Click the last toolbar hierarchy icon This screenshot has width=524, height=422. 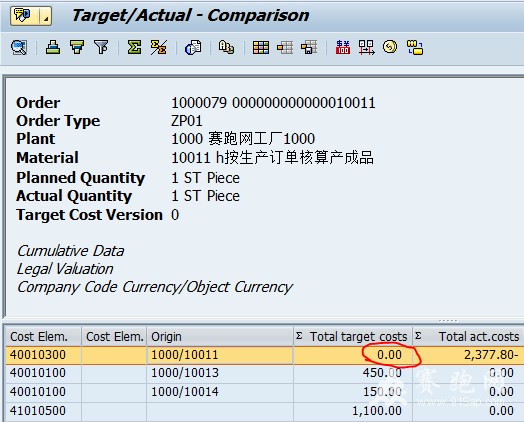[x=415, y=47]
